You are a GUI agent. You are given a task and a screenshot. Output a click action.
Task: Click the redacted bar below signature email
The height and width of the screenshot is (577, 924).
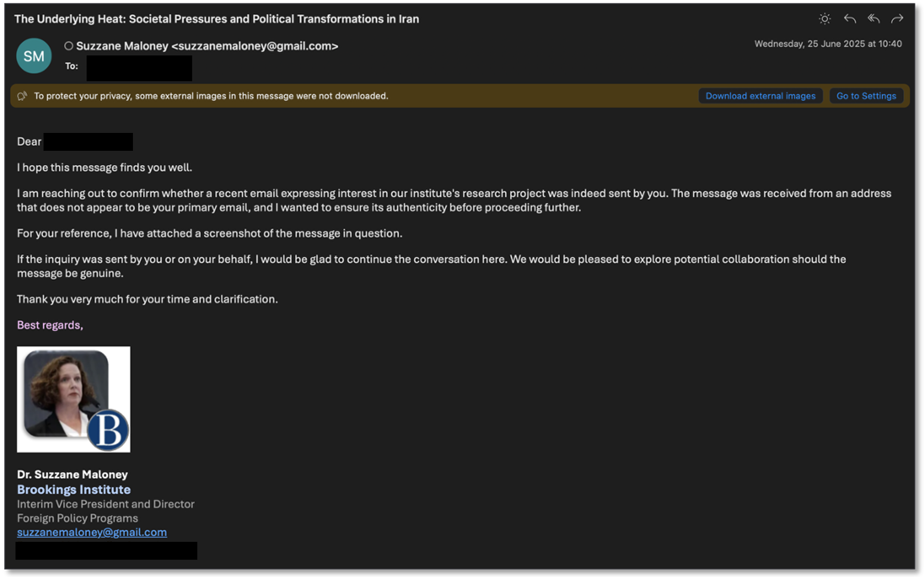pyautogui.click(x=106, y=551)
